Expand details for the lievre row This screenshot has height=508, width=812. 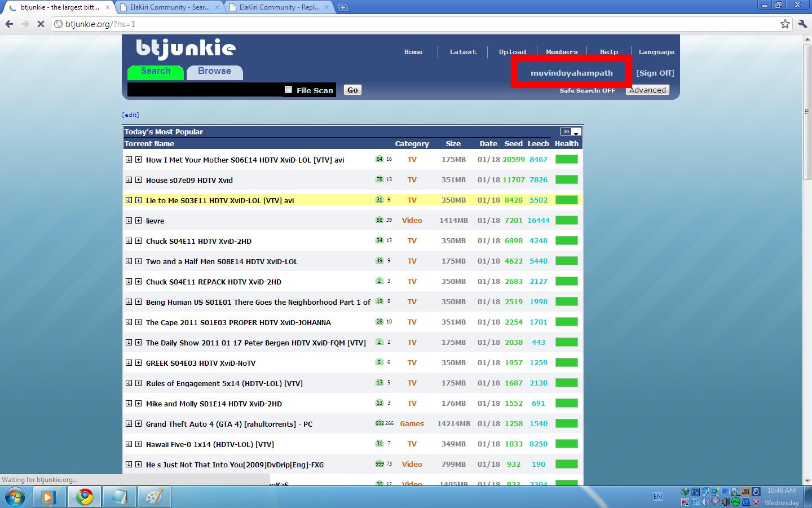(x=138, y=221)
